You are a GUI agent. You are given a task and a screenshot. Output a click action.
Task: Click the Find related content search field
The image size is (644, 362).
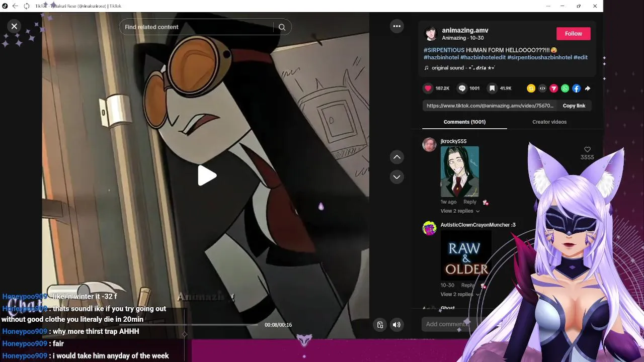coord(198,27)
